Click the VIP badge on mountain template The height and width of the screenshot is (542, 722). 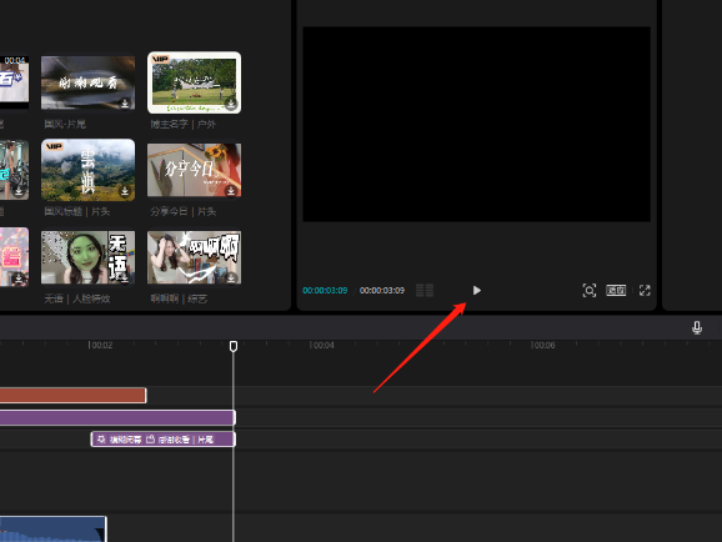click(54, 146)
